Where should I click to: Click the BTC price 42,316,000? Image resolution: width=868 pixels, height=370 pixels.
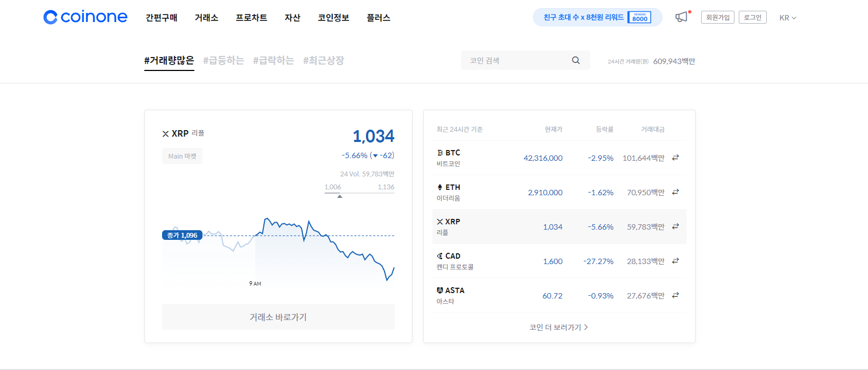[543, 158]
